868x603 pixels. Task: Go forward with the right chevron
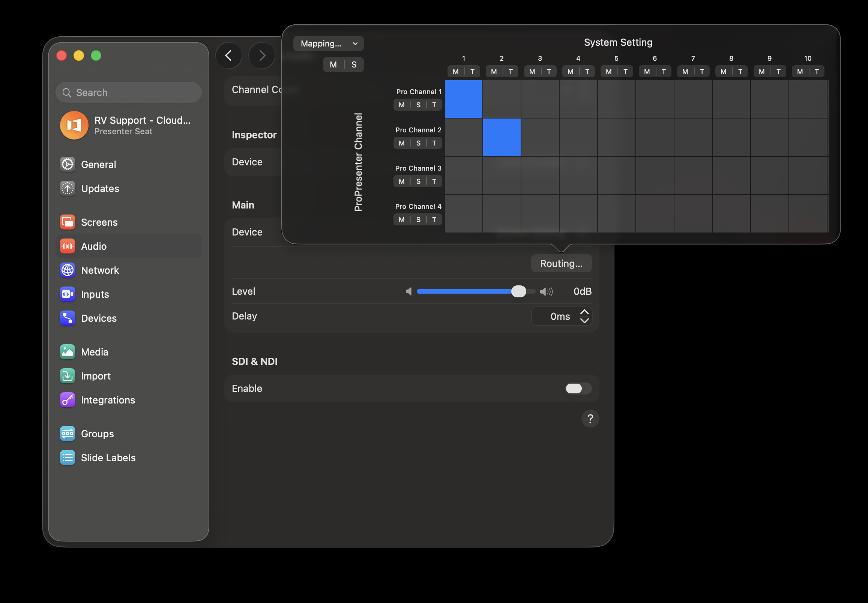(x=262, y=55)
